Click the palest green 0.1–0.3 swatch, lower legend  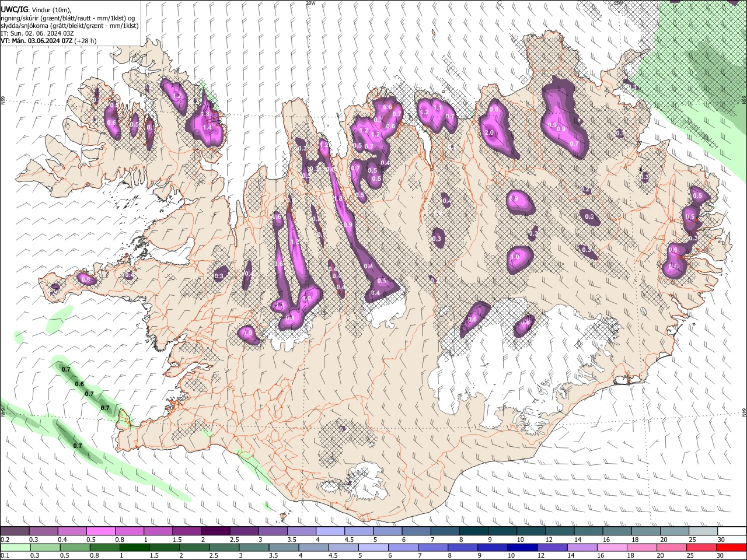pos(16,548)
